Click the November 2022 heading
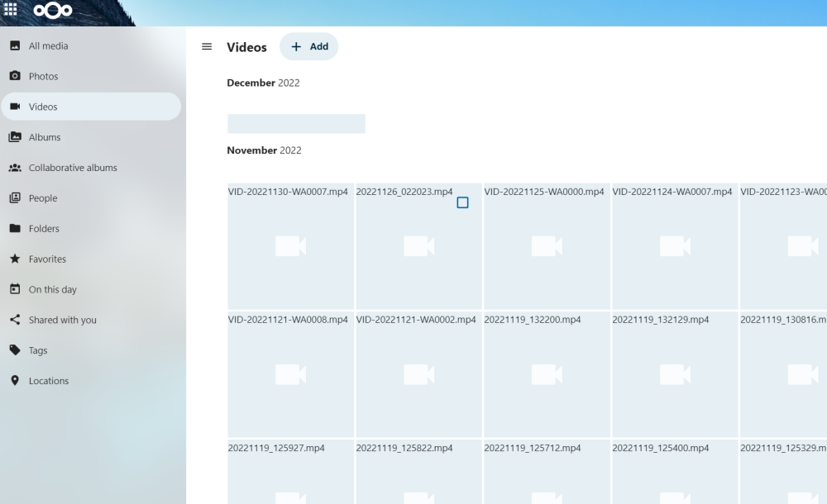This screenshot has height=504, width=827. 265,150
